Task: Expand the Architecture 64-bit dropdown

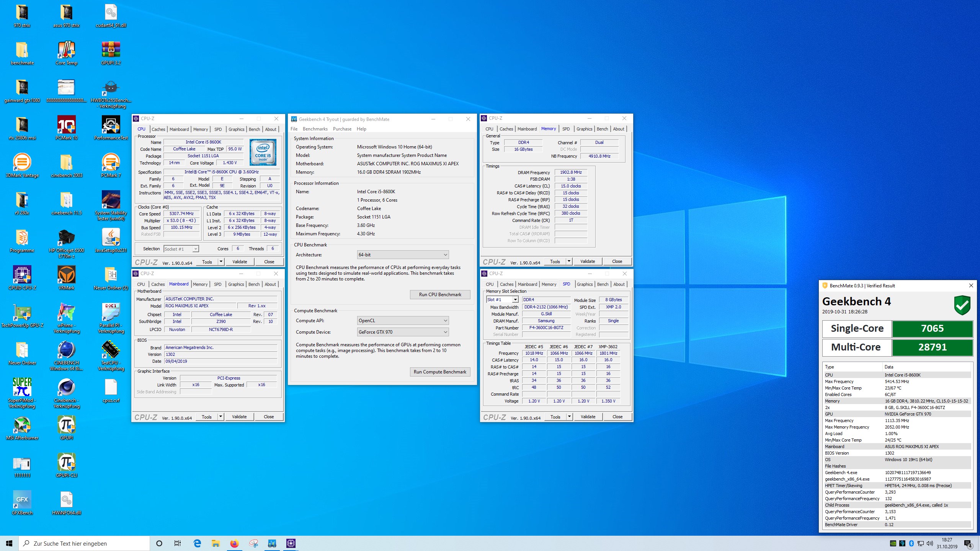Action: pyautogui.click(x=403, y=255)
